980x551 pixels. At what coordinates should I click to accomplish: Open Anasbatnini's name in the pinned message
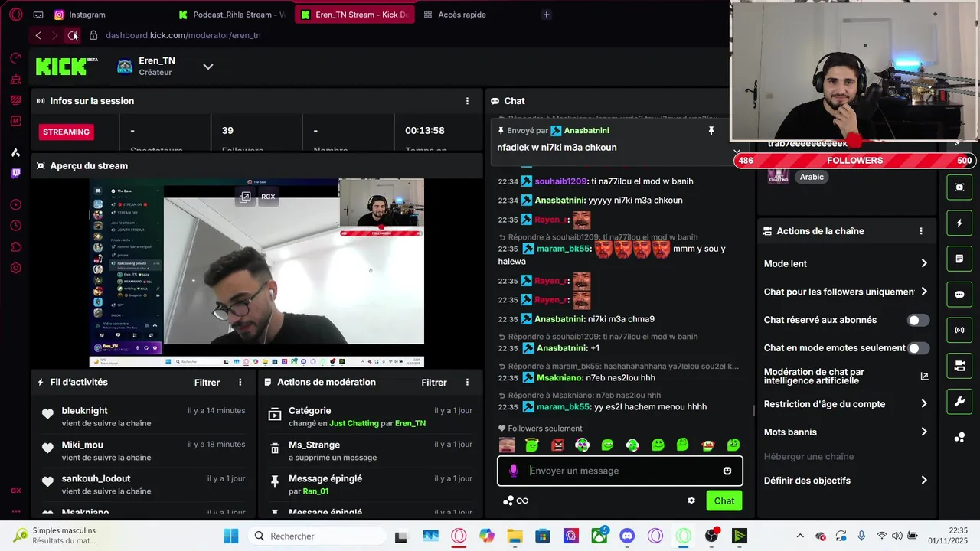click(x=586, y=131)
